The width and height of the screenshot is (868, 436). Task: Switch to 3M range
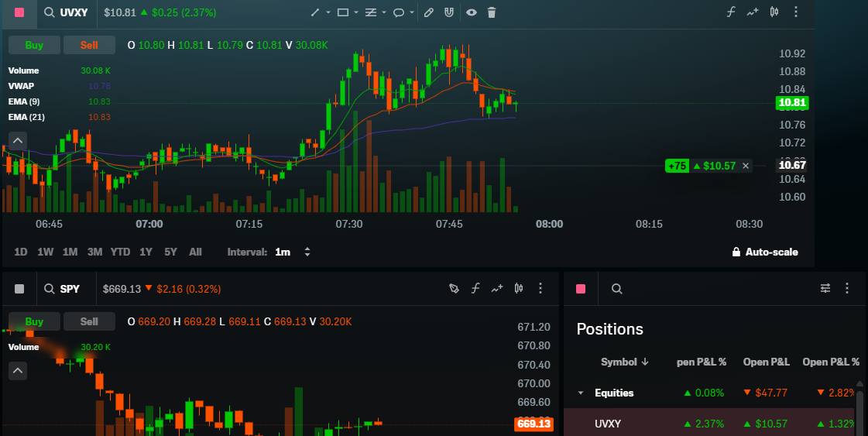click(x=94, y=252)
